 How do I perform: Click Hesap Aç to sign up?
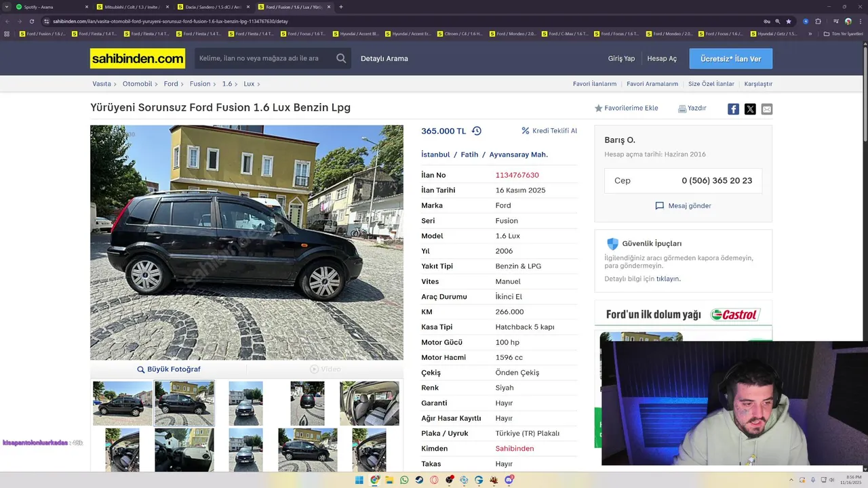pyautogui.click(x=662, y=59)
